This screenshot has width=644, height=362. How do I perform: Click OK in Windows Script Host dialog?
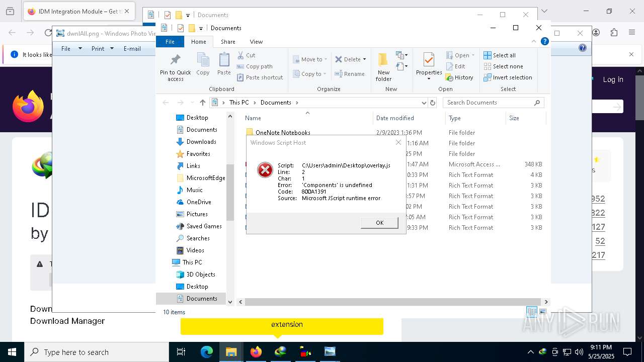coord(379,223)
